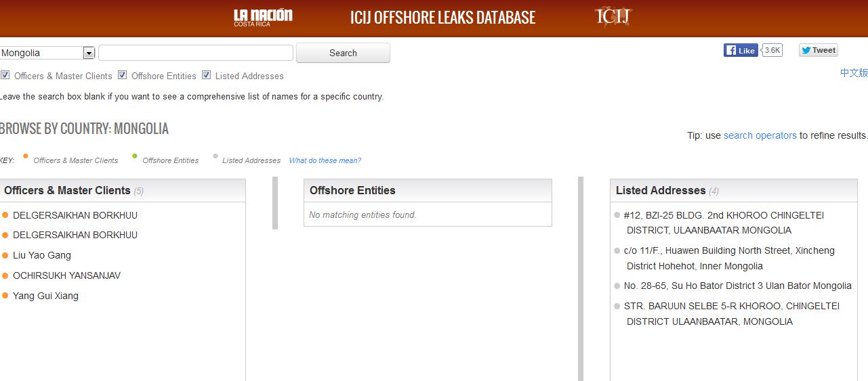Screen dimensions: 868x381
Task: Open the BZI-25 BLDG. 2nd KHOROO address
Action: [724, 223]
